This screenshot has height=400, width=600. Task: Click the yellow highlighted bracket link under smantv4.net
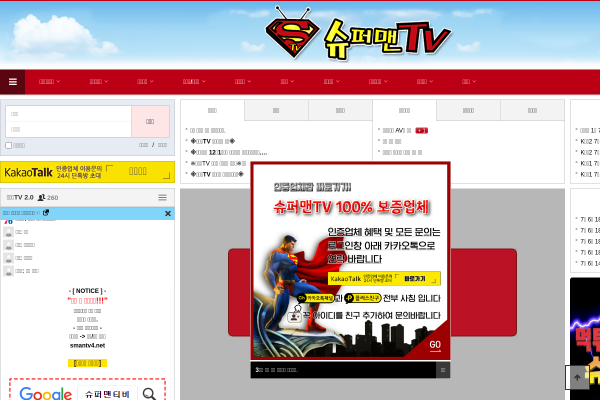click(x=87, y=363)
